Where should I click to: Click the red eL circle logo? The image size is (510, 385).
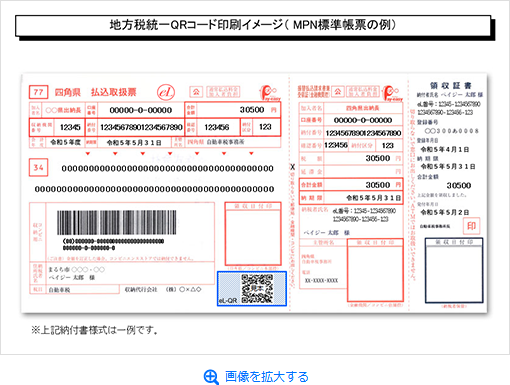pyautogui.click(x=166, y=92)
